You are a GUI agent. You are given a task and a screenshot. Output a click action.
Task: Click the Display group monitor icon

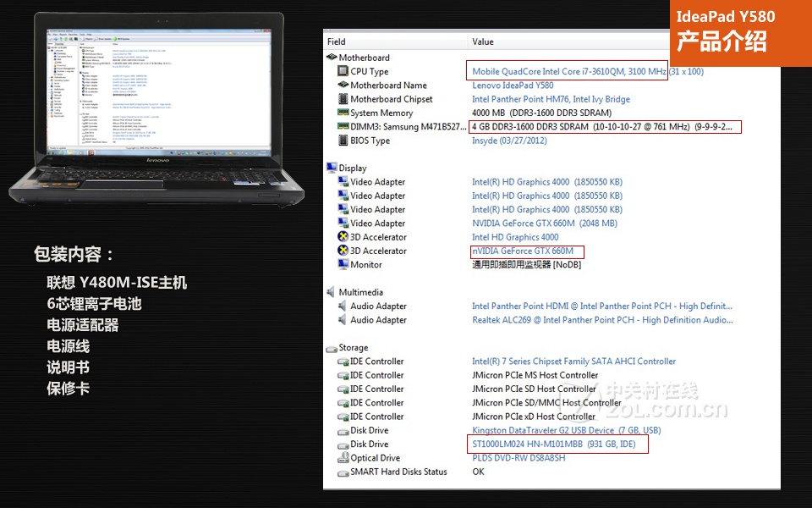click(332, 168)
